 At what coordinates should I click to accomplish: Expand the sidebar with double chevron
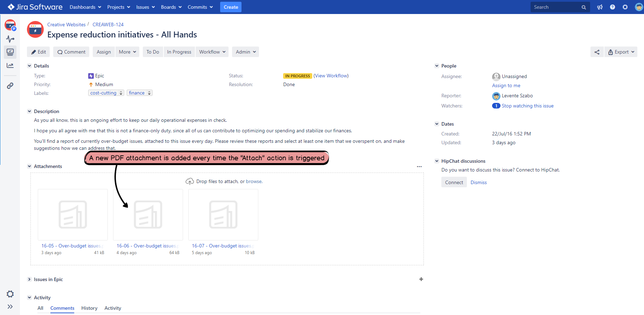point(10,307)
